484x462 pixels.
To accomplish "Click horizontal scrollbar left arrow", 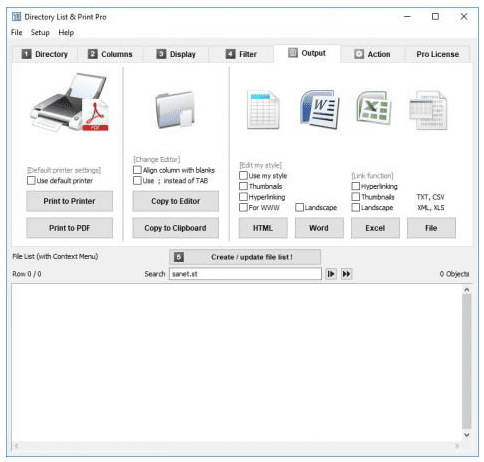I will 16,446.
